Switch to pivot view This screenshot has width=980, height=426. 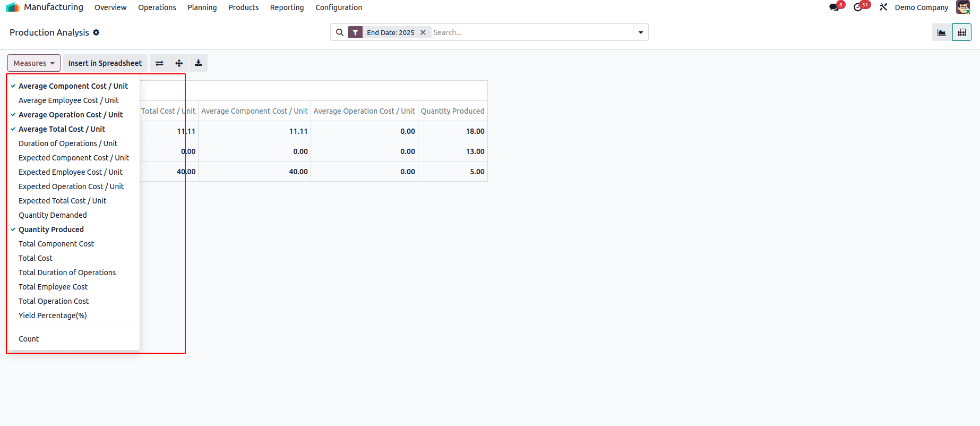pyautogui.click(x=962, y=32)
